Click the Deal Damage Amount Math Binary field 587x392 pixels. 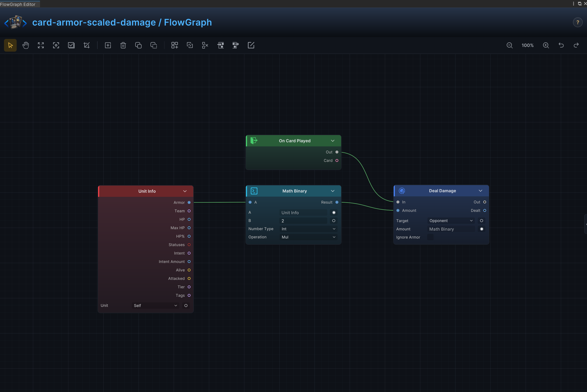tap(451, 229)
